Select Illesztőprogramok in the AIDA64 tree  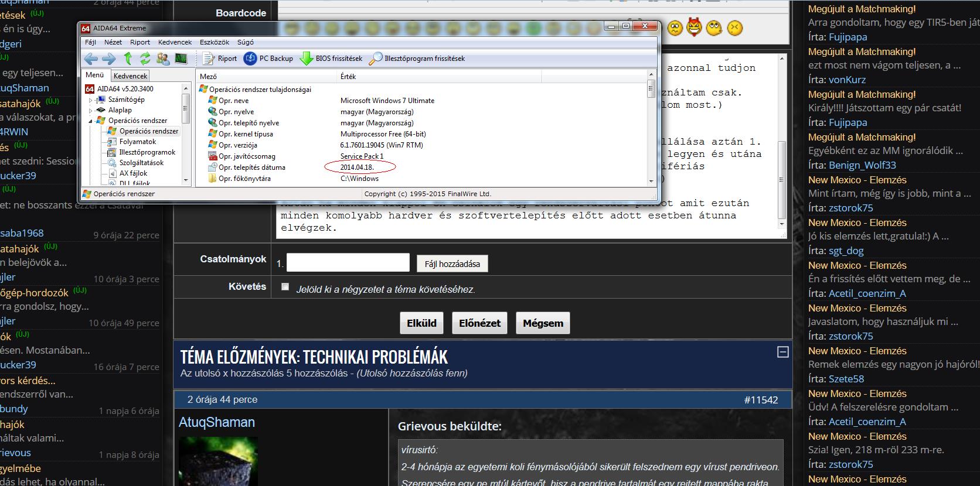[147, 152]
